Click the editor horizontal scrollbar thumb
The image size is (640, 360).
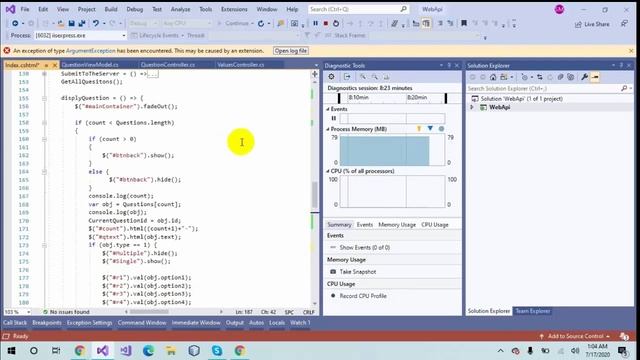(x=149, y=312)
